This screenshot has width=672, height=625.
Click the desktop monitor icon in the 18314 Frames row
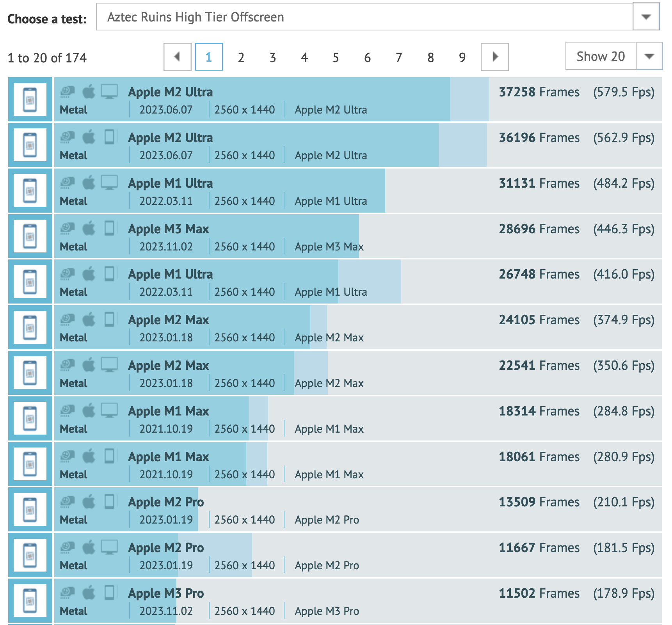[109, 411]
